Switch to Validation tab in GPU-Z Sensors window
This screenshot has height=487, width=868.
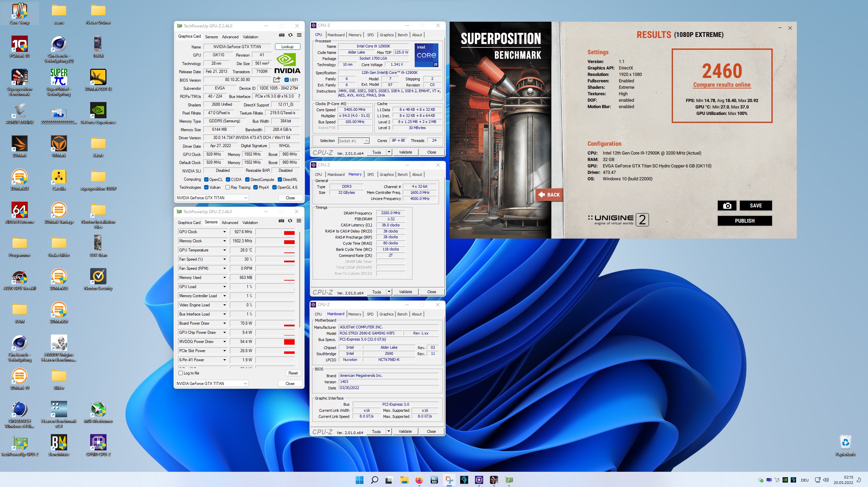[250, 223]
